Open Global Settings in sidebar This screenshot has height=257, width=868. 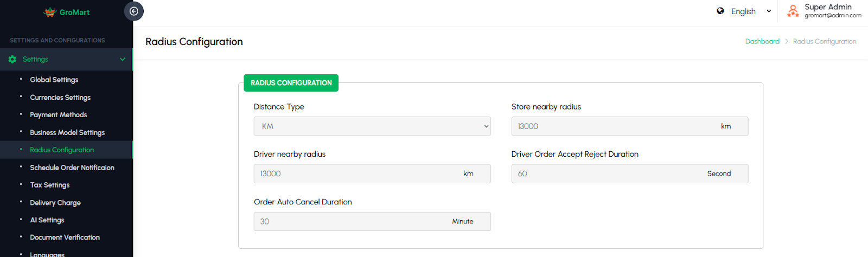click(54, 80)
